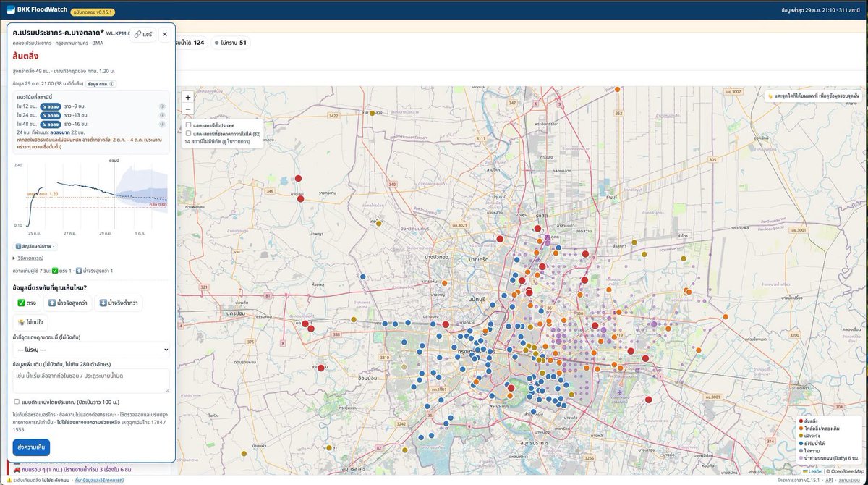Open info icon on the ใน 12 ชม. row
Screen dimensions: 868x485
162,106
